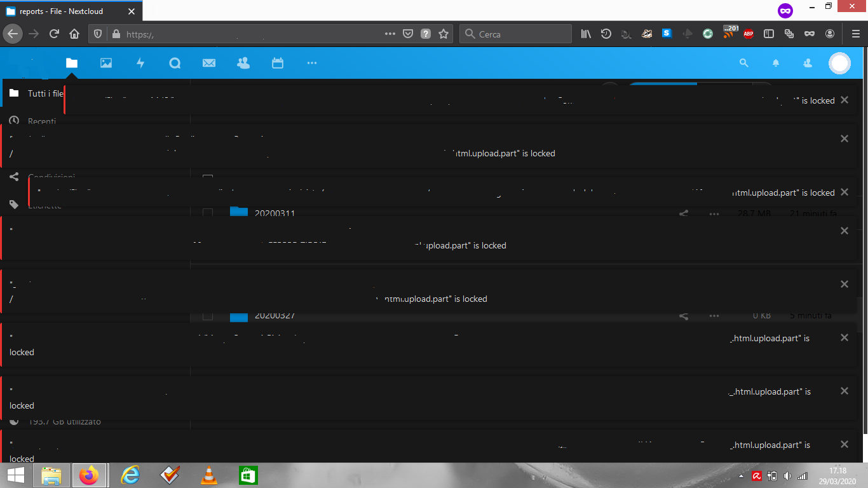Reload the current page
Image resolution: width=868 pixels, height=488 pixels.
pyautogui.click(x=55, y=34)
